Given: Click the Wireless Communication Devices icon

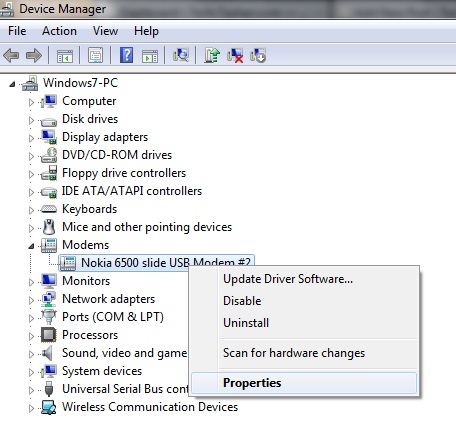Looking at the screenshot, I should pos(49,407).
